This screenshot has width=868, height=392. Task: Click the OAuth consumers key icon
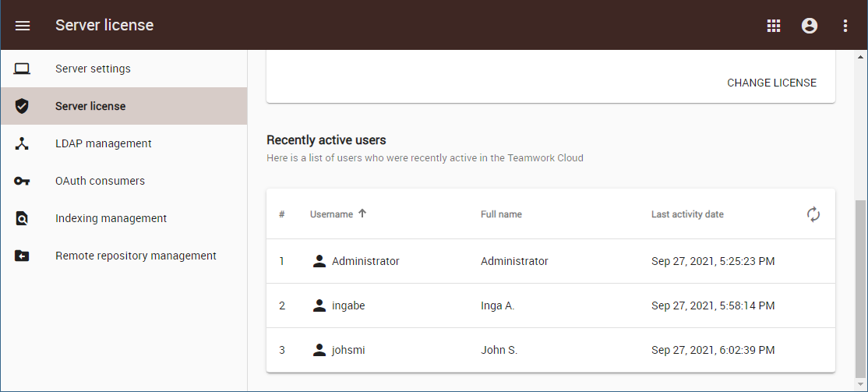pyautogui.click(x=22, y=181)
